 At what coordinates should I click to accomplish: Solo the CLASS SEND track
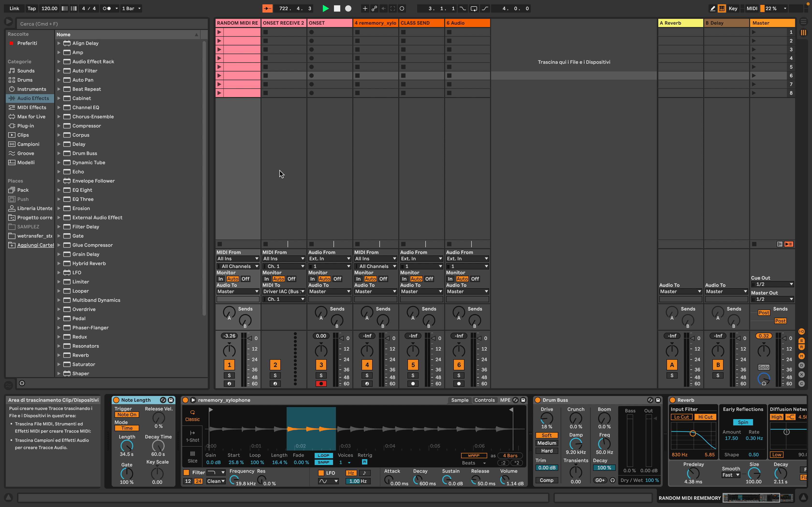tap(413, 375)
